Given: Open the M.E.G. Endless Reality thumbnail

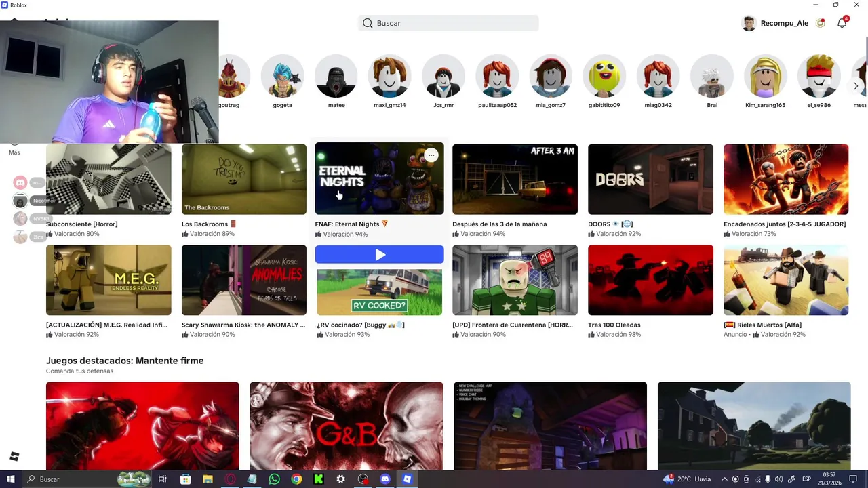Looking at the screenshot, I should click(108, 280).
